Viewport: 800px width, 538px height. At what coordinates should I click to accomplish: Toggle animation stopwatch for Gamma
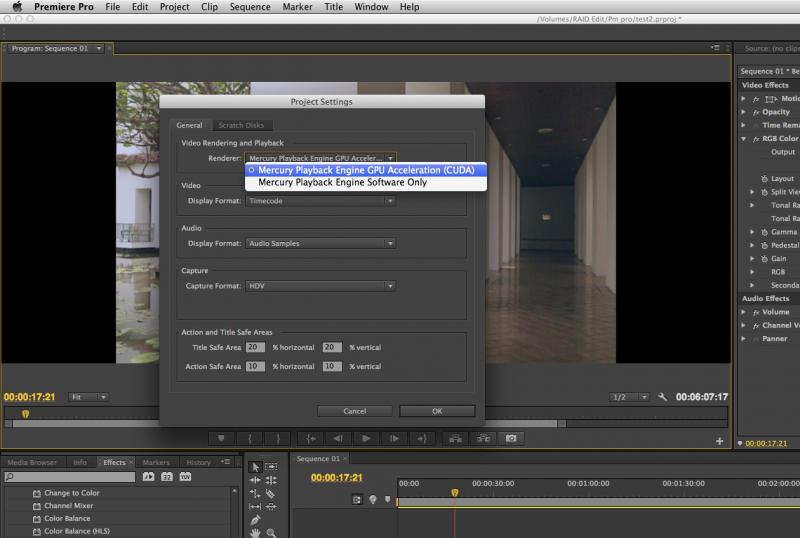[x=764, y=232]
